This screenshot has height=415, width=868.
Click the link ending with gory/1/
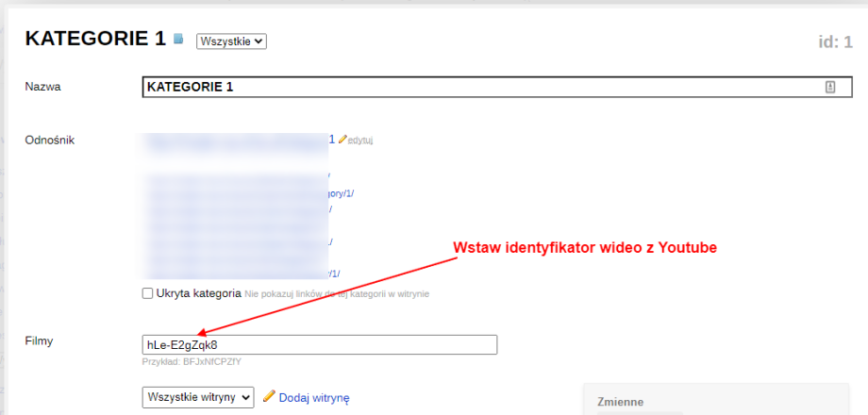[341, 193]
